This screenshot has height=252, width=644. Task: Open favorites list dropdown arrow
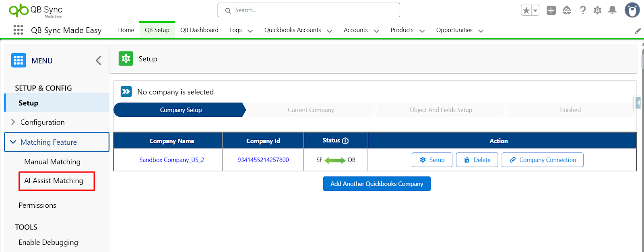(x=535, y=10)
